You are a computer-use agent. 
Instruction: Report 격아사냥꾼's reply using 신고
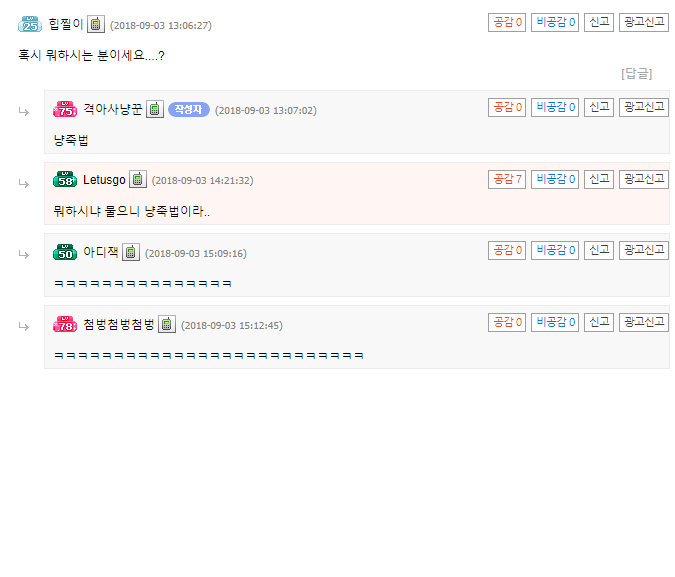pyautogui.click(x=599, y=107)
